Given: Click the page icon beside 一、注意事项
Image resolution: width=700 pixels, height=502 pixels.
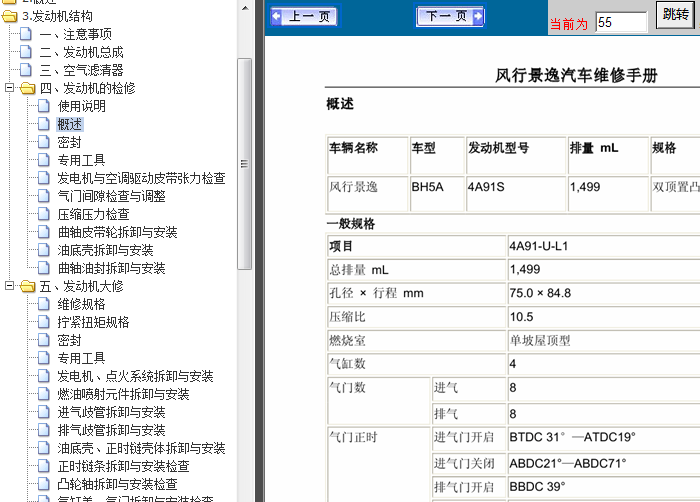Looking at the screenshot, I should pos(26,34).
